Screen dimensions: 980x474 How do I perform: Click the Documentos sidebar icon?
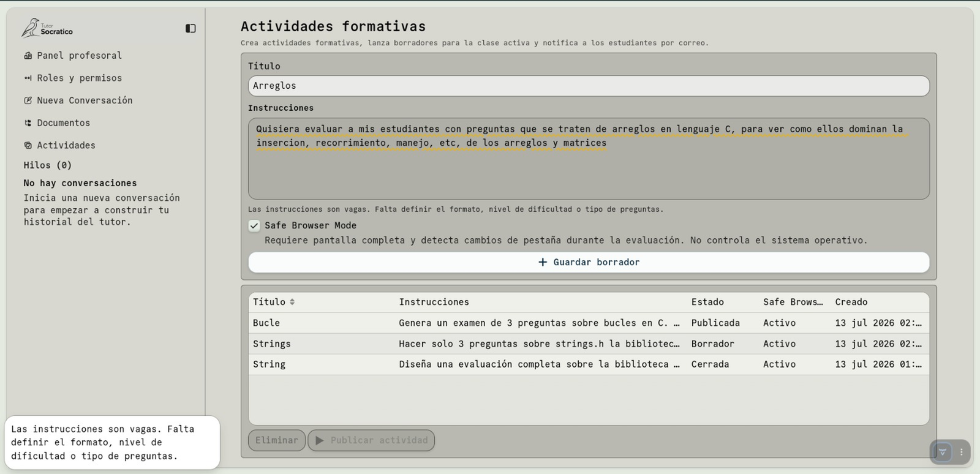[x=28, y=123]
